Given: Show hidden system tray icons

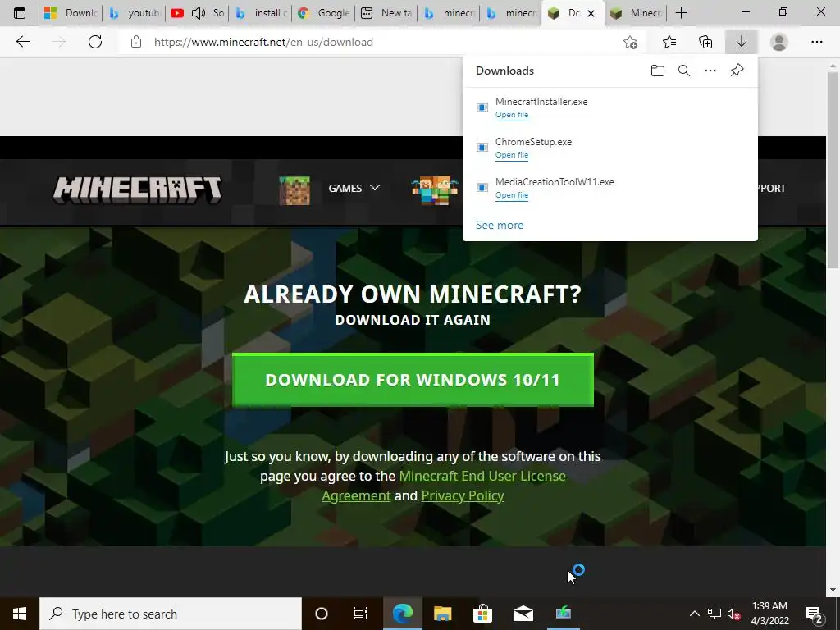Looking at the screenshot, I should 694,614.
